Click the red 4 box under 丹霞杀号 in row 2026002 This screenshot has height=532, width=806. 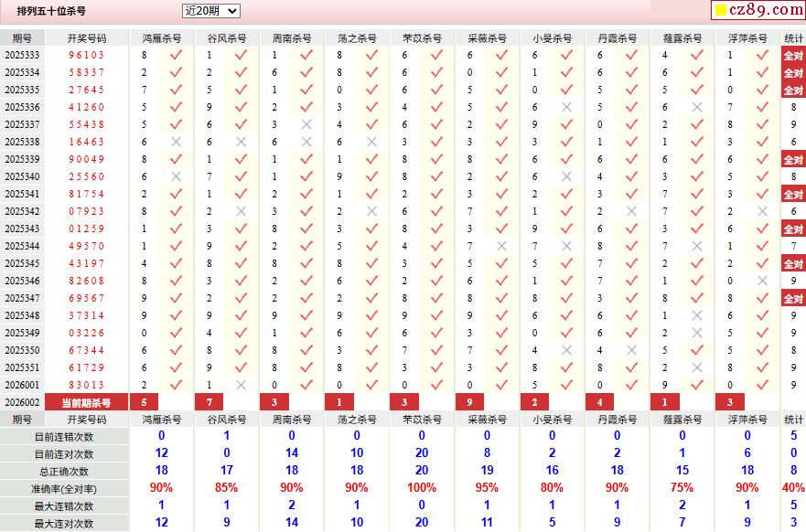[600, 402]
